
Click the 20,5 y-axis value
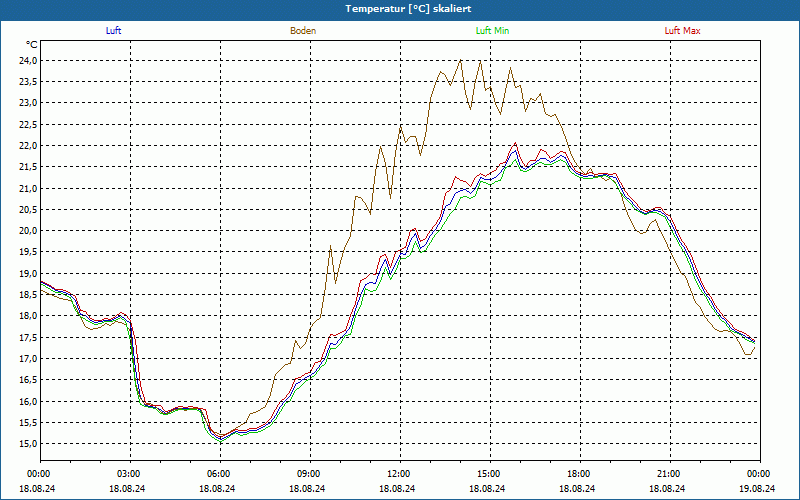point(28,210)
